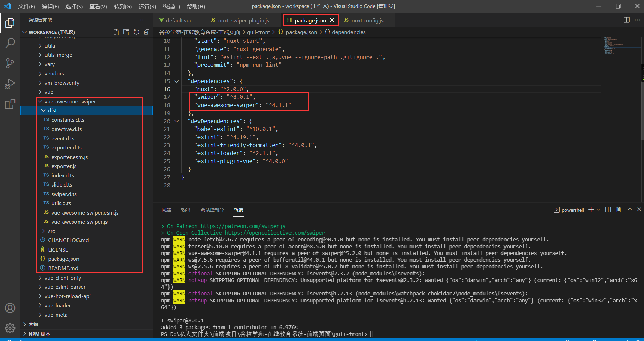Open the File menu (文件)

pyautogui.click(x=26, y=6)
